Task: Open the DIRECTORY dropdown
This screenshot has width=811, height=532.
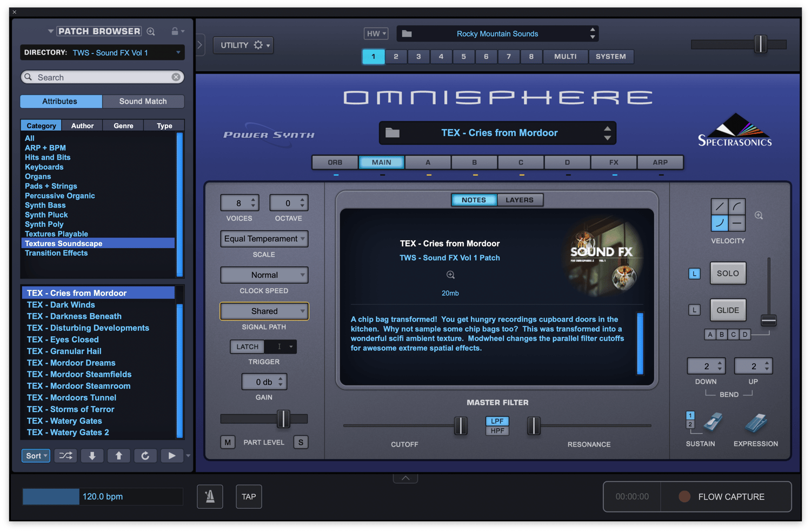Action: (102, 52)
